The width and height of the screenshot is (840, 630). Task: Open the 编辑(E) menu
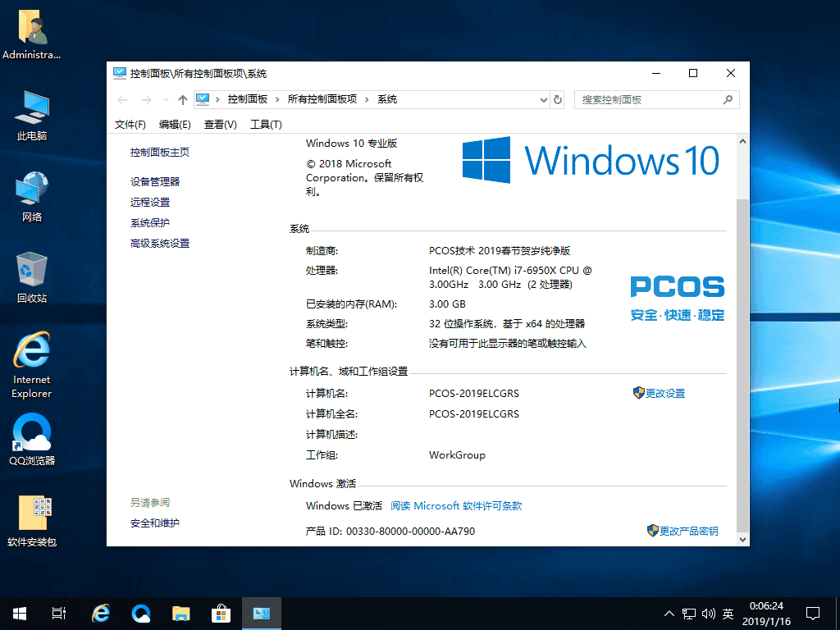click(x=175, y=125)
